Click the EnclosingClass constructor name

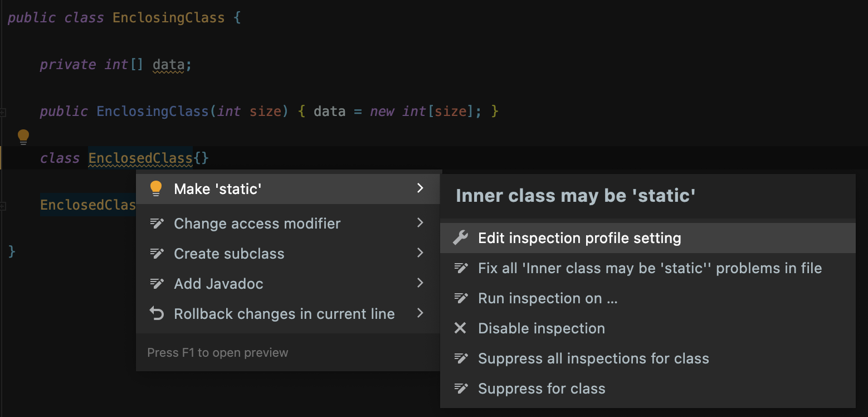(x=152, y=111)
